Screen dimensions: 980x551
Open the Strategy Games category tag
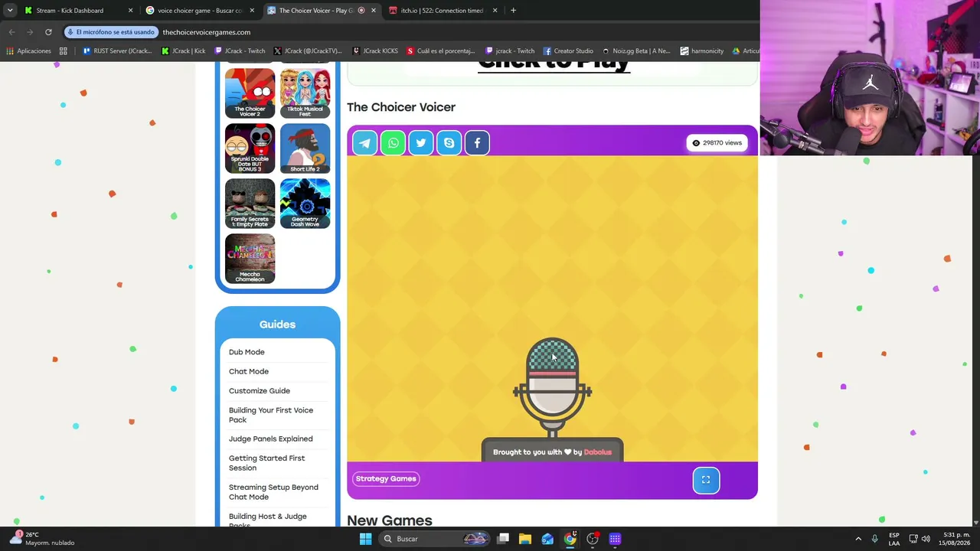386,479
